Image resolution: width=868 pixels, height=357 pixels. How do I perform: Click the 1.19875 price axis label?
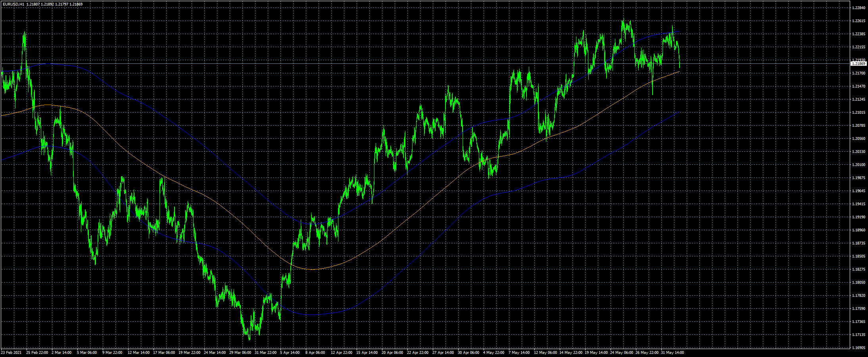click(858, 178)
